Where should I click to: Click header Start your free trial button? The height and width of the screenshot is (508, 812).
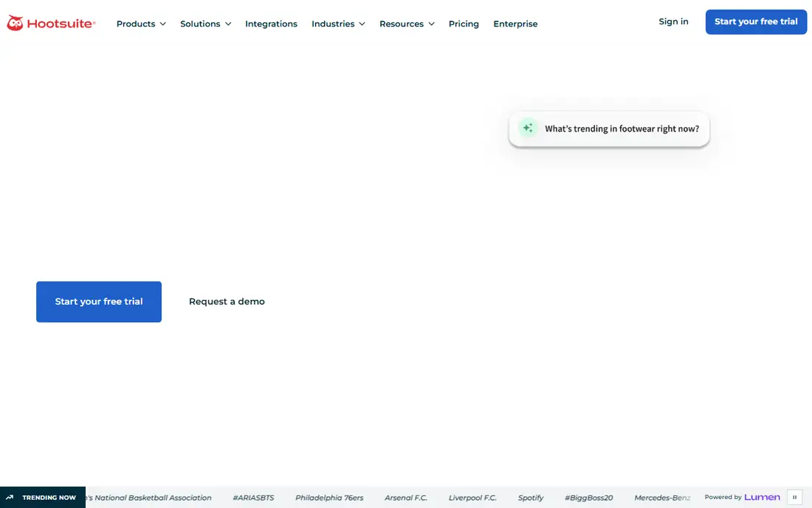click(x=756, y=21)
